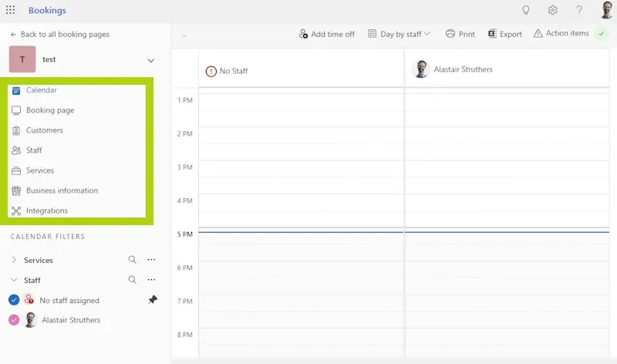This screenshot has width=617, height=364.
Task: Expand the Services calendar filter
Action: pyautogui.click(x=14, y=260)
